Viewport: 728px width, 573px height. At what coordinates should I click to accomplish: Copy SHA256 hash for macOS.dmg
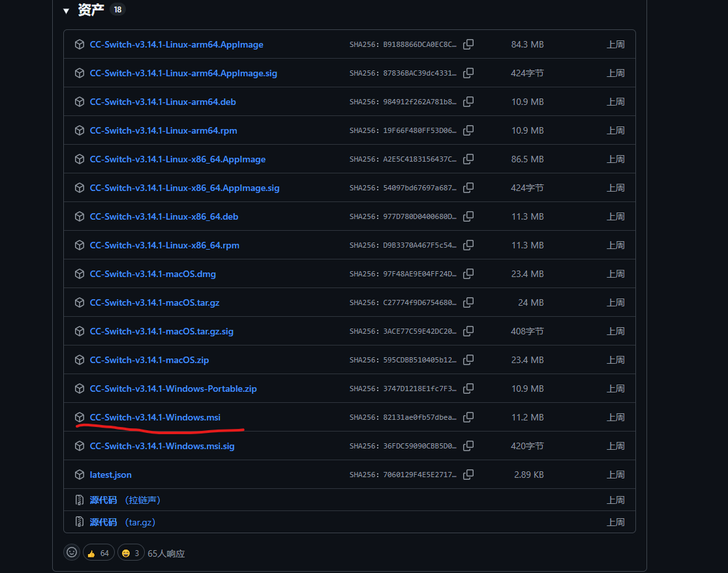click(x=468, y=274)
